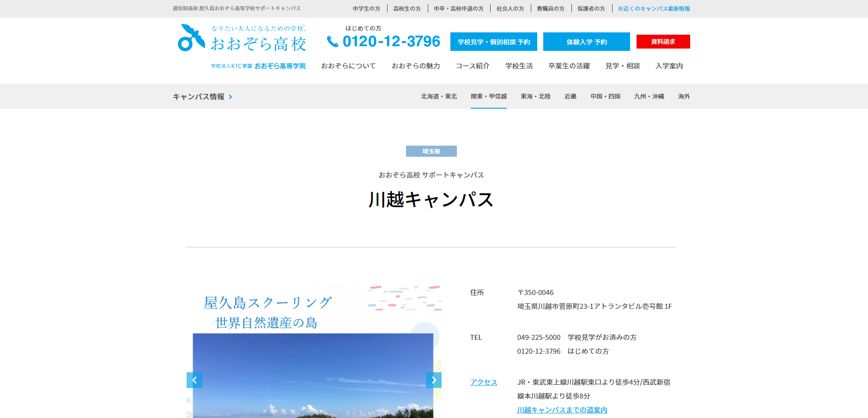Viewport: 868px width, 418px height.
Task: Click the 埼玉県 prefecture tag
Action: click(431, 151)
